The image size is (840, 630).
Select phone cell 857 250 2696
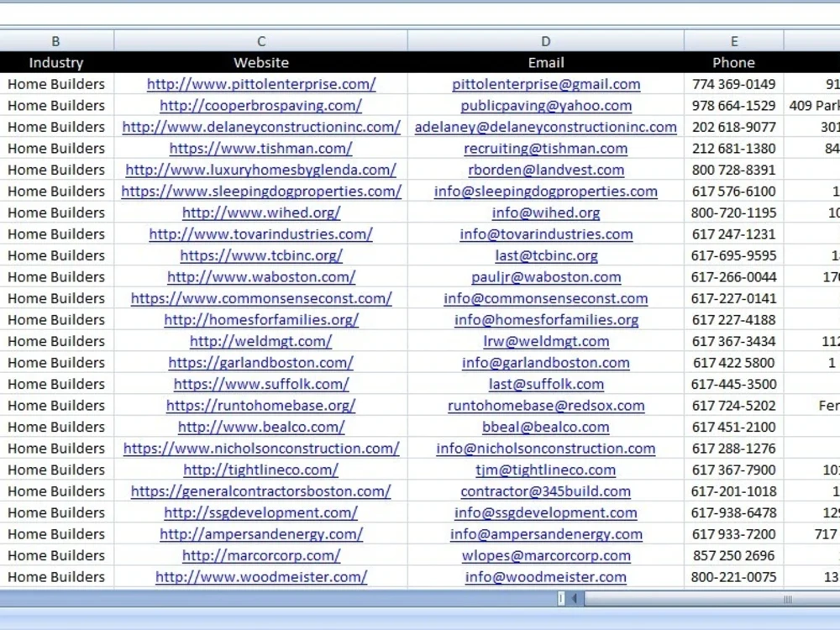click(x=734, y=555)
